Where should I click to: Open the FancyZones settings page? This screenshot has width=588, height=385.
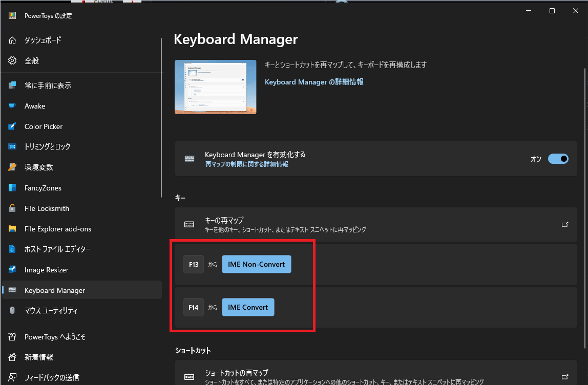click(x=82, y=188)
